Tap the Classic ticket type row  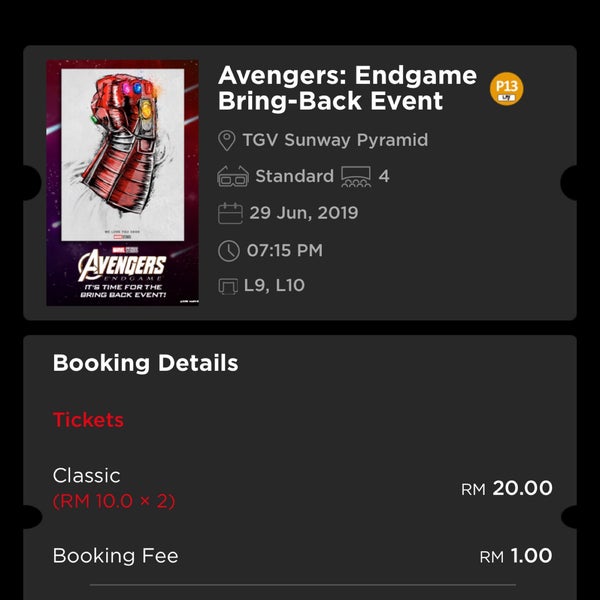(x=302, y=488)
